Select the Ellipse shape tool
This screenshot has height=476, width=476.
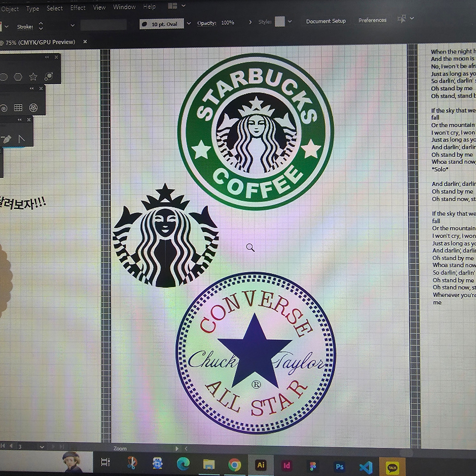click(3, 77)
